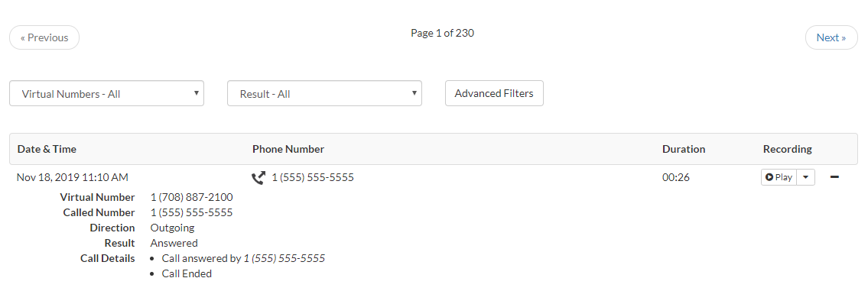868x291 pixels.
Task: Go back with the Previous button
Action: click(x=44, y=37)
